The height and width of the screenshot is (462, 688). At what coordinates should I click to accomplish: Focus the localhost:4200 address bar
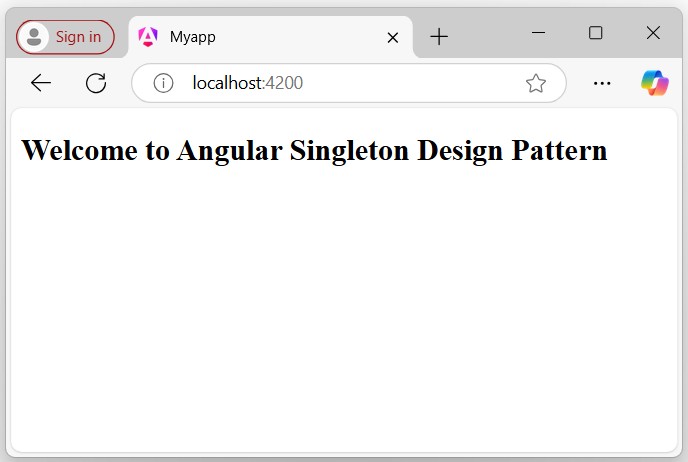click(x=350, y=83)
